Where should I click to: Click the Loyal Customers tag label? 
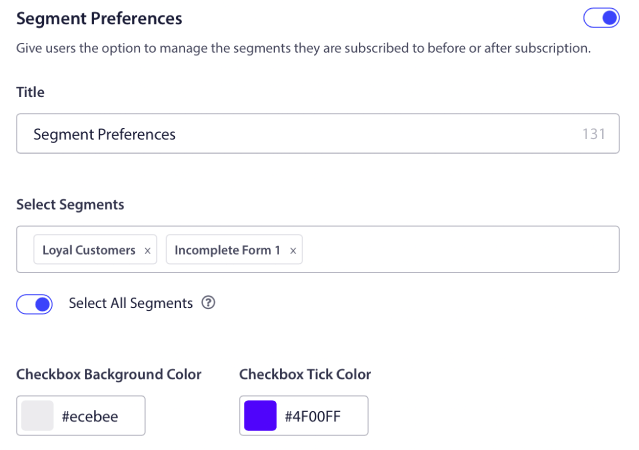tap(89, 250)
